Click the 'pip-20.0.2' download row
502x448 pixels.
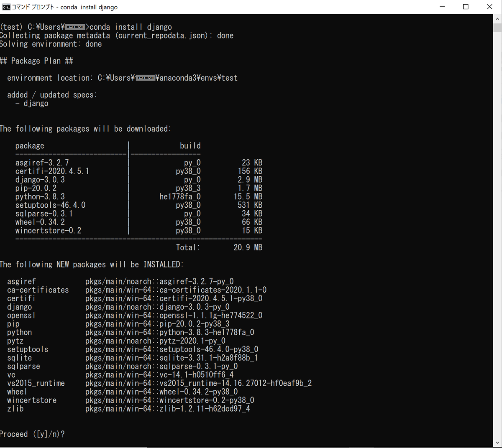click(x=139, y=188)
